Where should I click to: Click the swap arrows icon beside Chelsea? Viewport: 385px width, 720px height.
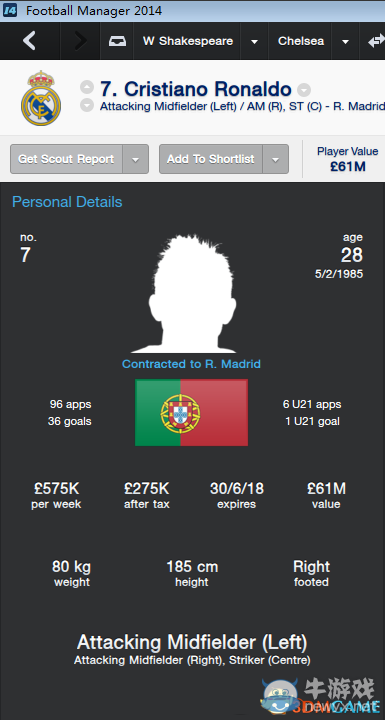[376, 41]
